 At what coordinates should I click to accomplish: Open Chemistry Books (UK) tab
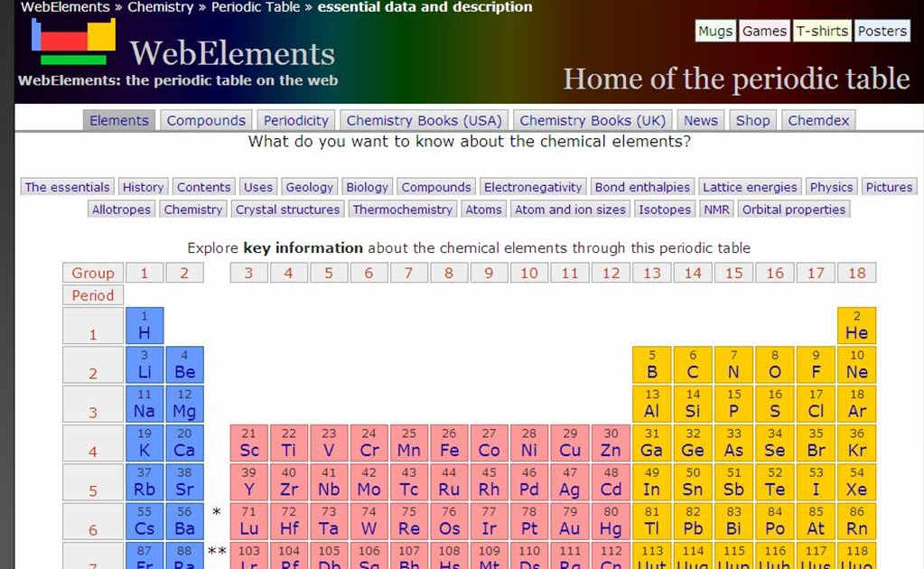[x=593, y=120]
